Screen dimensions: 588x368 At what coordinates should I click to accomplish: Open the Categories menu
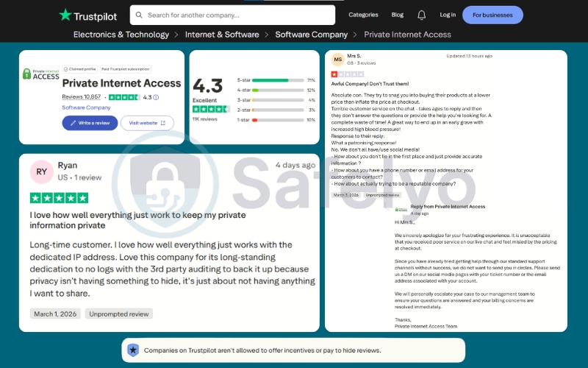pos(363,15)
